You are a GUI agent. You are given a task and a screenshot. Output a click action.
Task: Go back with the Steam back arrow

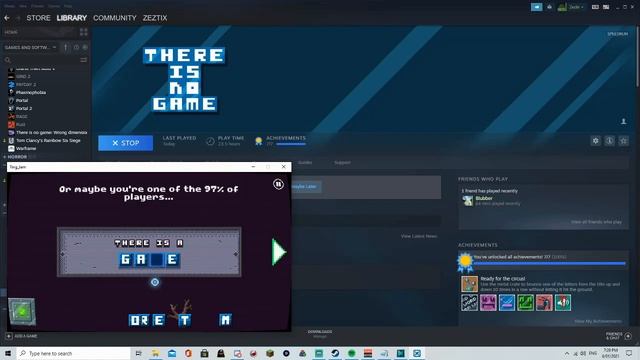coord(7,18)
